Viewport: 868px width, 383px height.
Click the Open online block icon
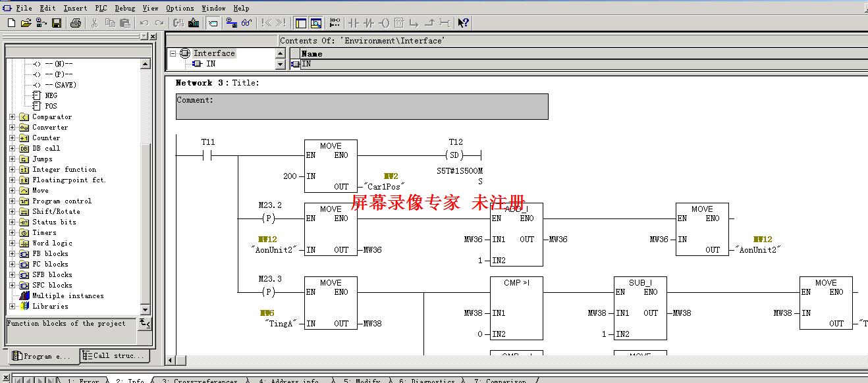[41, 23]
